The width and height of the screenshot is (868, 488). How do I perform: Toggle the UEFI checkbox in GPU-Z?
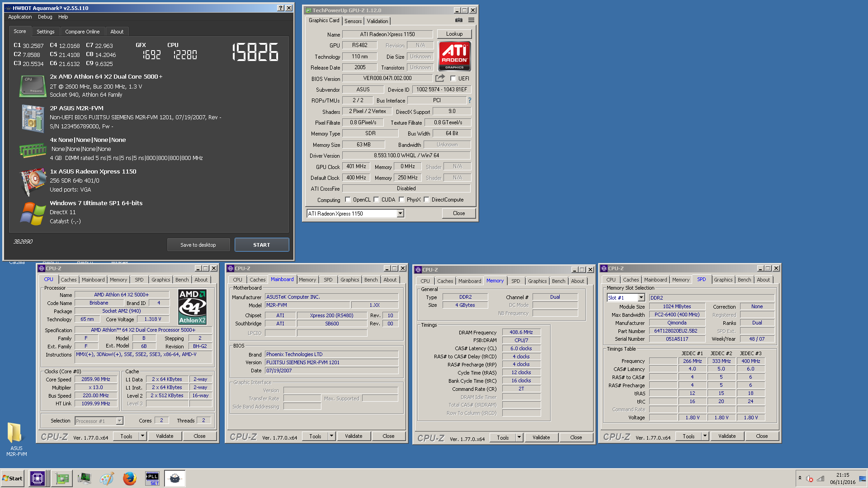point(453,78)
